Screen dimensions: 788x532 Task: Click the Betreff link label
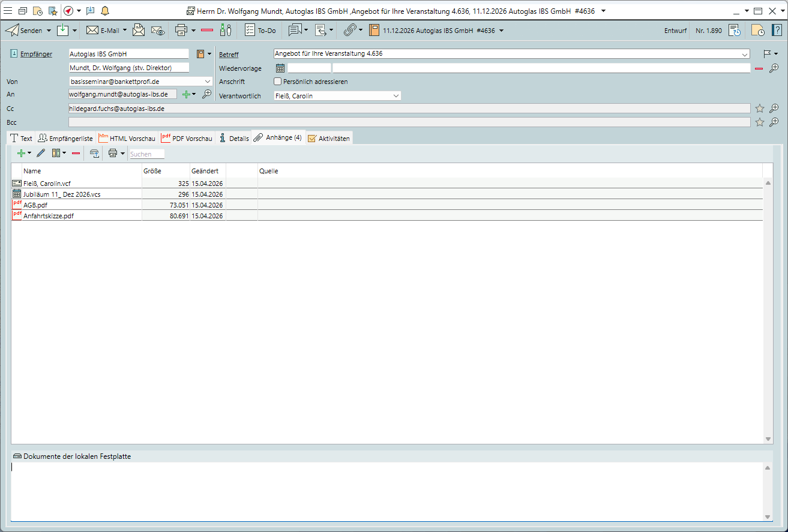pyautogui.click(x=229, y=55)
